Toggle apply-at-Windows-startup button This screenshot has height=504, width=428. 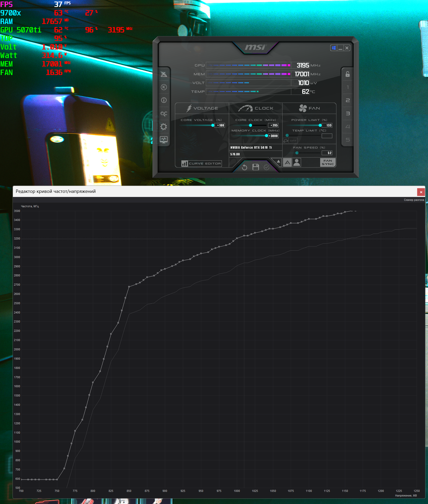click(334, 48)
